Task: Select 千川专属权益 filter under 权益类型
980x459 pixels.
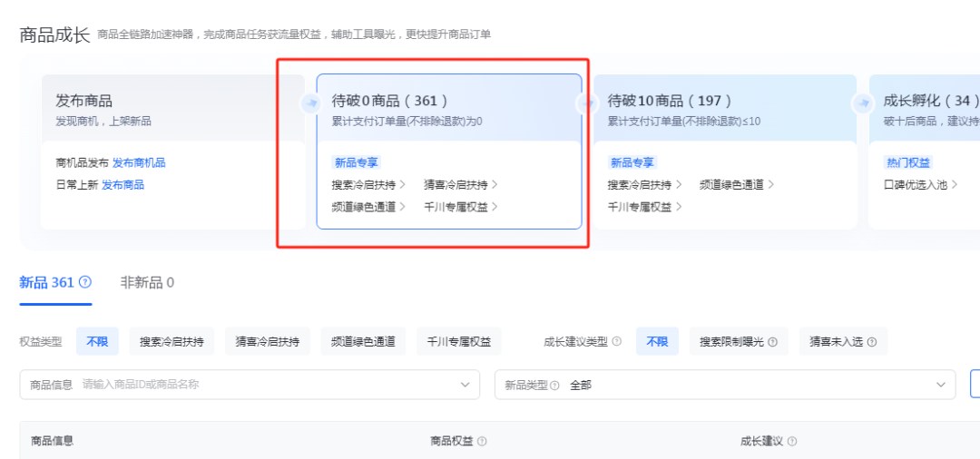Action: (x=459, y=342)
